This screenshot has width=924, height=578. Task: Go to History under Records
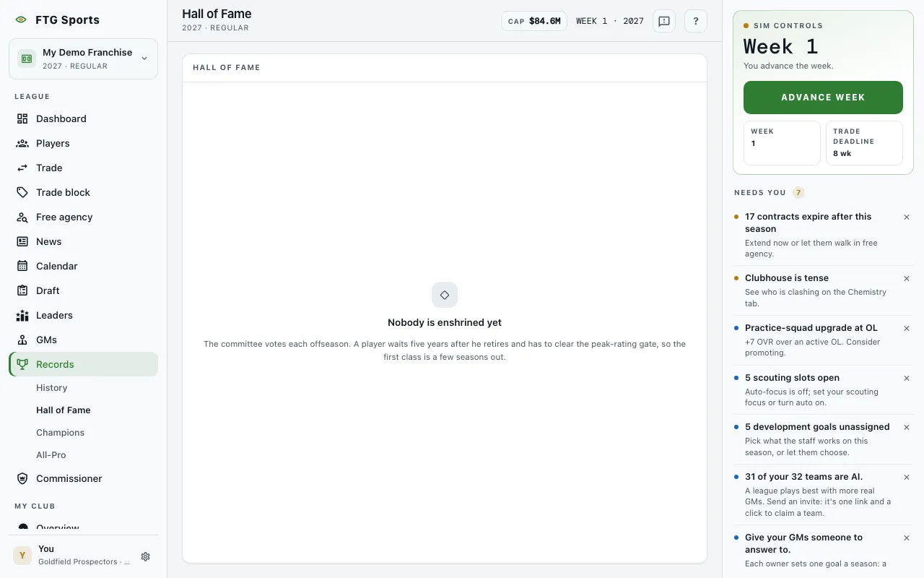click(x=52, y=388)
